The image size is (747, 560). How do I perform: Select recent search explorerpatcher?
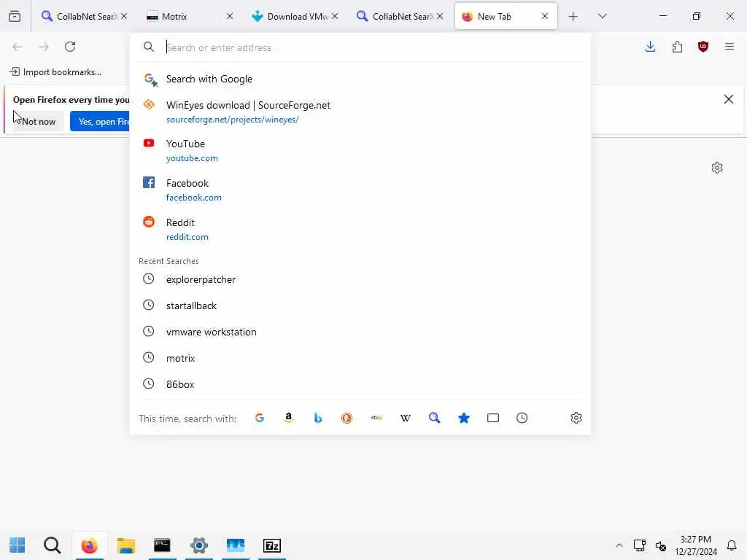click(360, 279)
